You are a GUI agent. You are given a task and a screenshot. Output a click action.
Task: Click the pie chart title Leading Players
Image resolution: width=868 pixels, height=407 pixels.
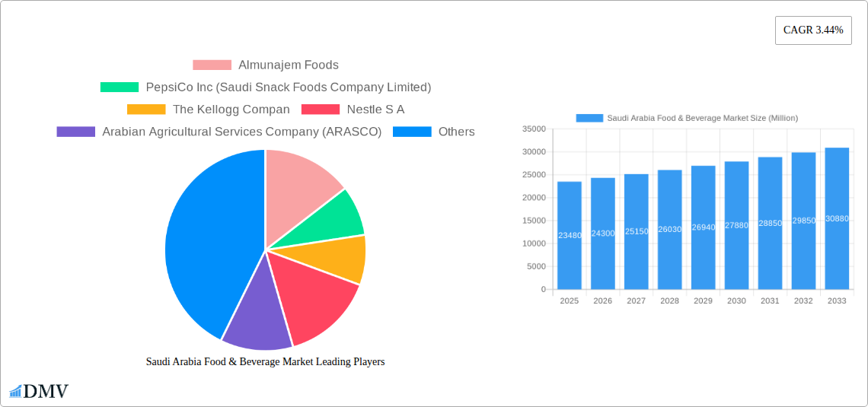click(x=265, y=361)
